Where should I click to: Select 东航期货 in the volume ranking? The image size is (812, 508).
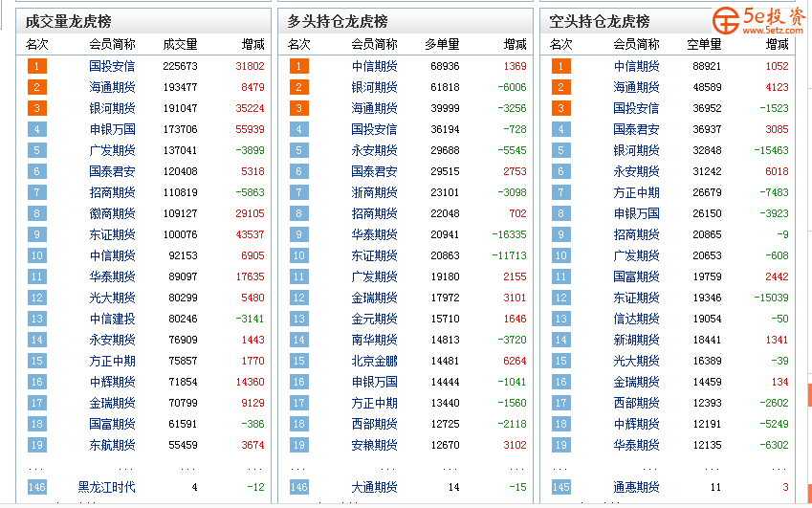112,445
